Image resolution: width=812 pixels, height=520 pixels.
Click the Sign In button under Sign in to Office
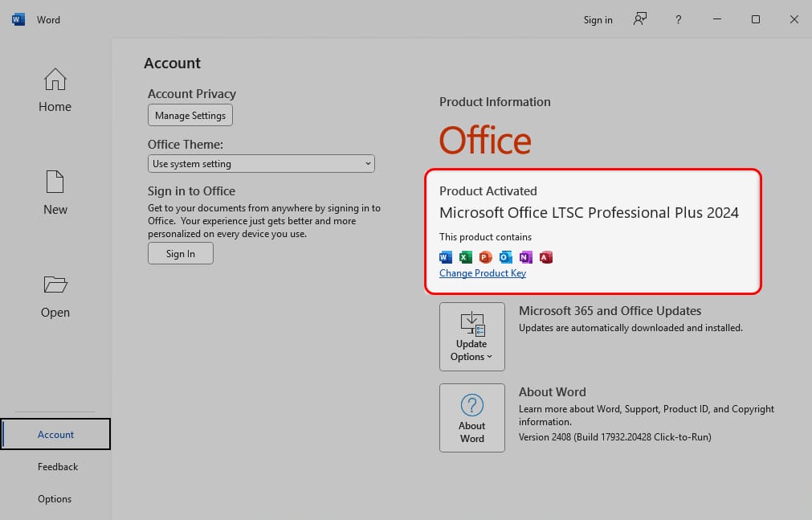coord(180,253)
